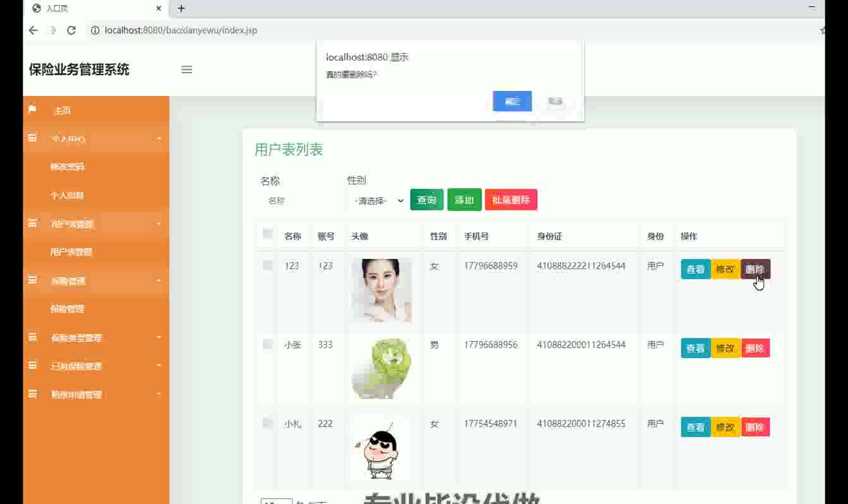Click the green 查询 button
Viewport: 848px width, 504px height.
click(427, 200)
